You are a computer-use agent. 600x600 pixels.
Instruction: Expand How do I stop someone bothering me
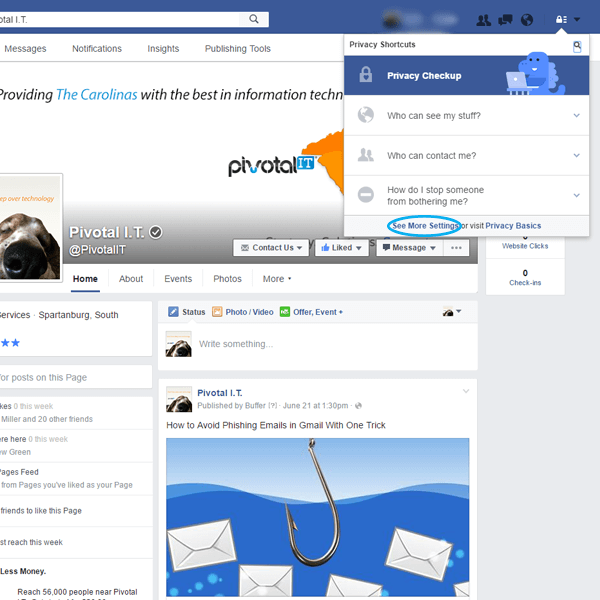[466, 196]
